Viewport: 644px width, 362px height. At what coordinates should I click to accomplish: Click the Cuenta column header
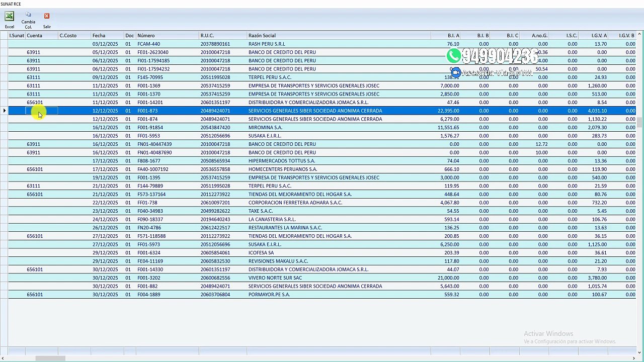pyautogui.click(x=41, y=36)
